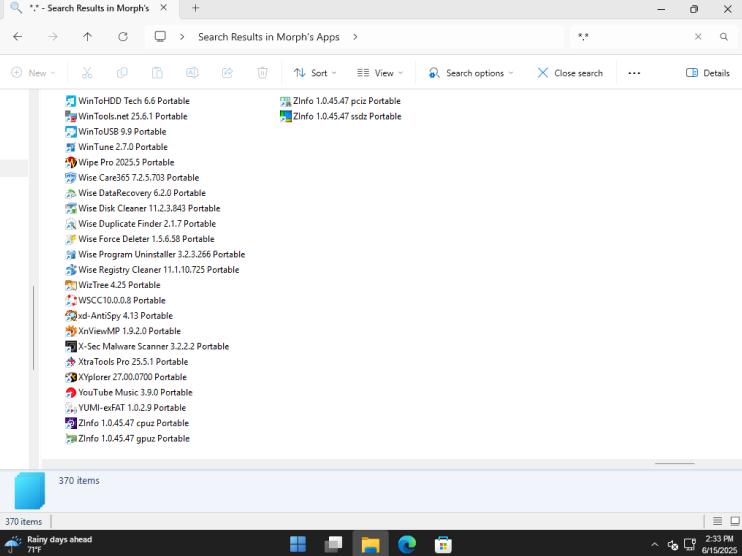This screenshot has height=556, width=742.
Task: Go up one folder level
Action: [88, 37]
